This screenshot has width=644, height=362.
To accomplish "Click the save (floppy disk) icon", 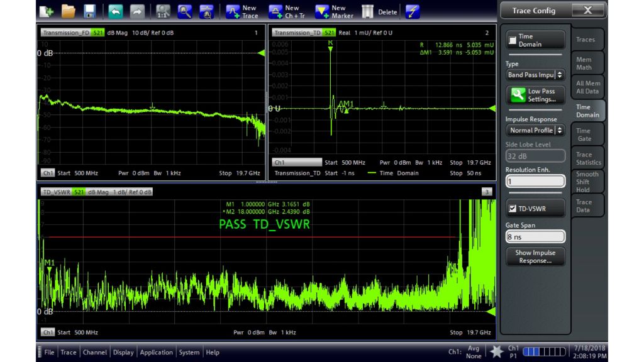I will [x=90, y=11].
